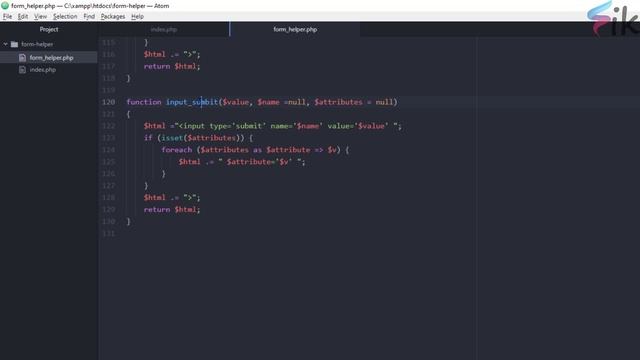Click 'isset' on line 123
Image resolution: width=640 pixels, height=360 pixels.
click(x=172, y=138)
